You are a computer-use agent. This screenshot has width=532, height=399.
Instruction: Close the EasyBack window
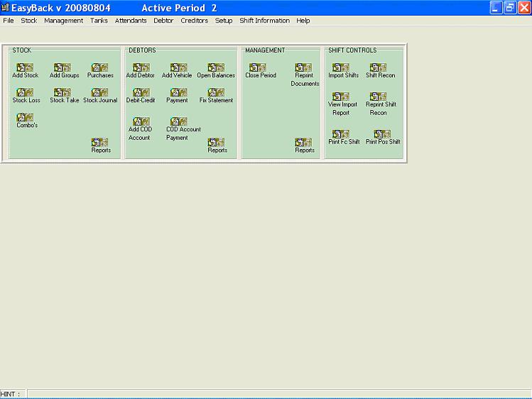pyautogui.click(x=524, y=8)
